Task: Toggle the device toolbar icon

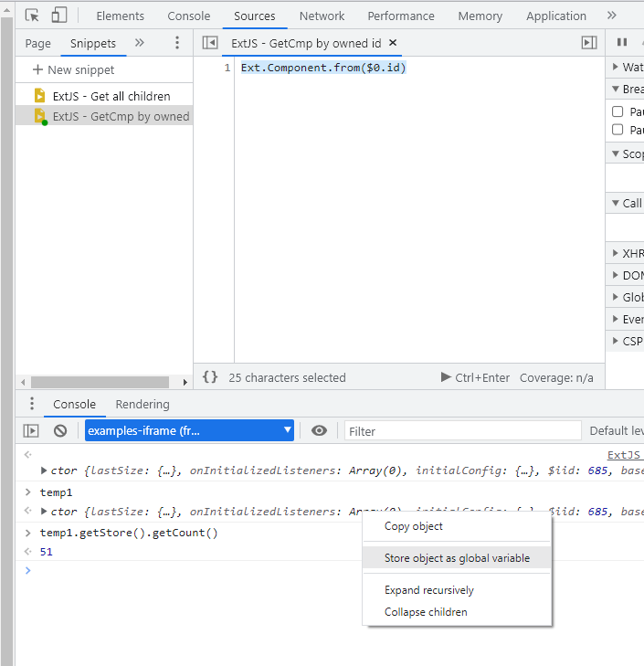Action: (x=59, y=16)
